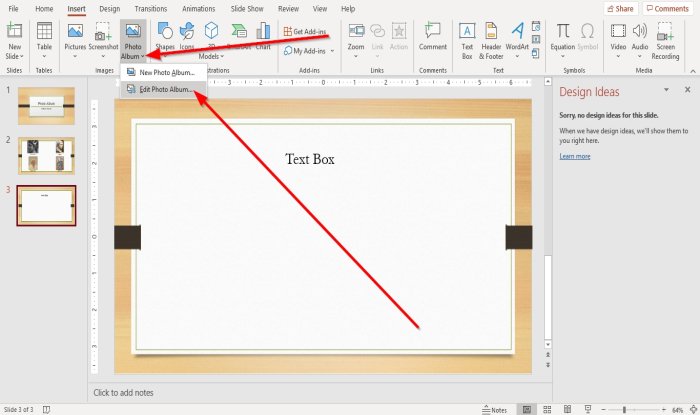Open the File tab
This screenshot has height=415, width=700.
pos(13,8)
